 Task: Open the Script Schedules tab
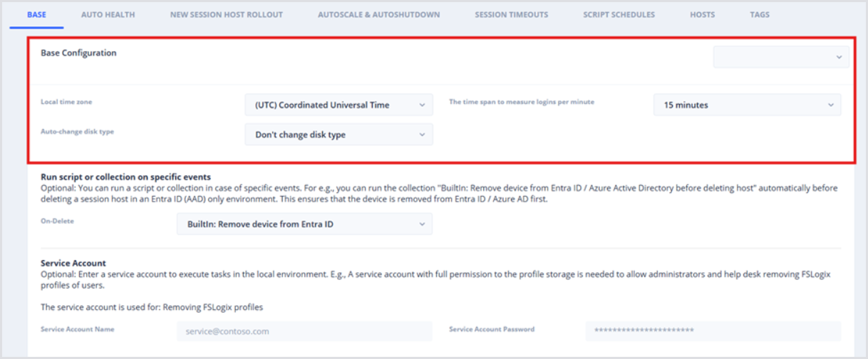(619, 14)
